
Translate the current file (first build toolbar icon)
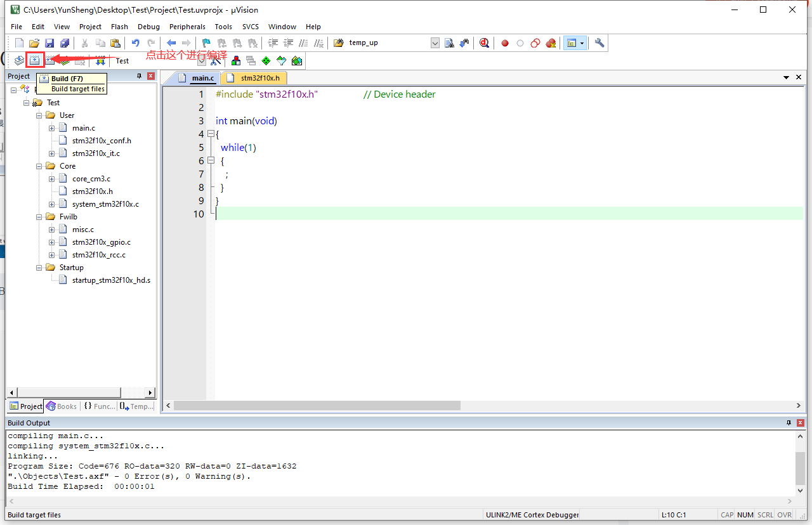click(20, 61)
